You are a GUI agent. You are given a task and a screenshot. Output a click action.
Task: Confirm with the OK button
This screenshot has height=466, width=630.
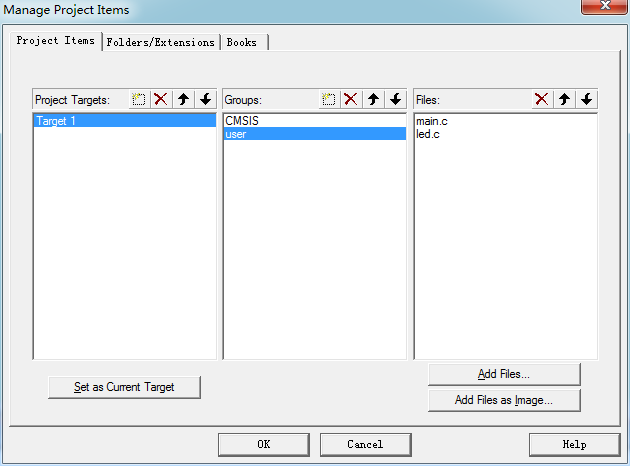[x=264, y=444]
